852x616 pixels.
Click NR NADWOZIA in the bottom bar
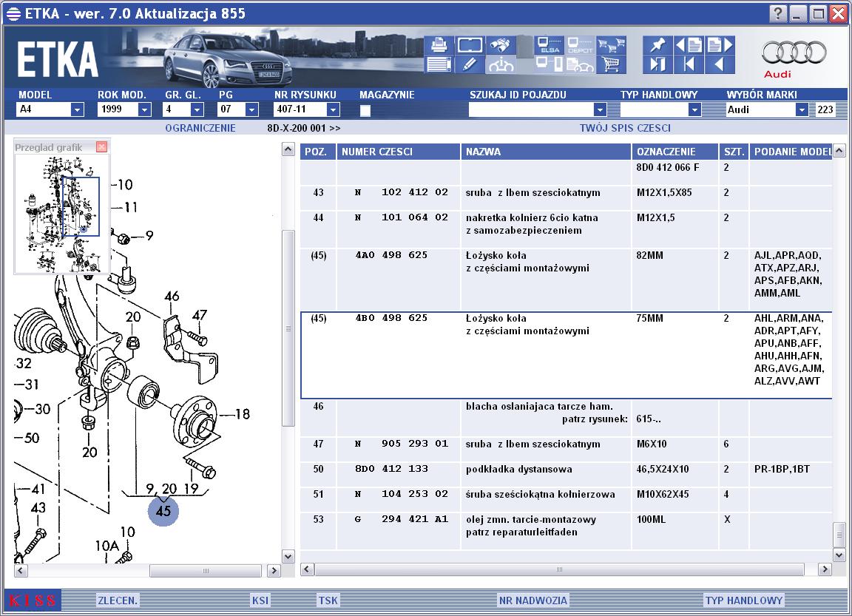coord(533,600)
